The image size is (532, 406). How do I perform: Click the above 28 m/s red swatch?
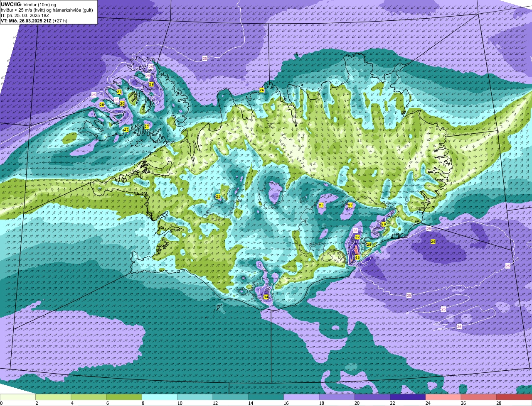click(x=514, y=397)
